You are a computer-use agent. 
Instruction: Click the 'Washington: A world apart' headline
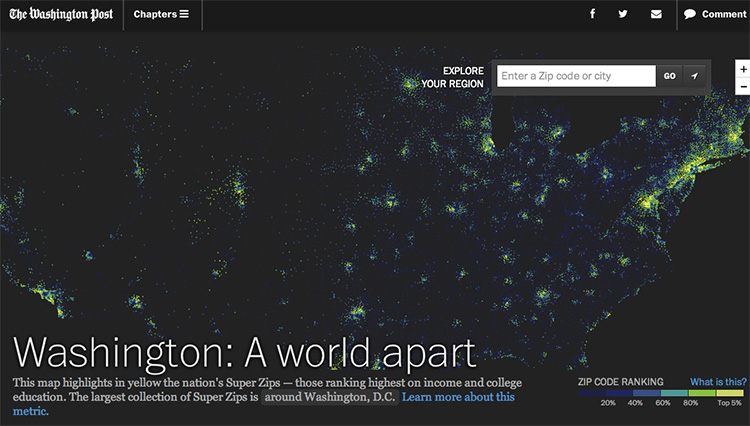245,352
